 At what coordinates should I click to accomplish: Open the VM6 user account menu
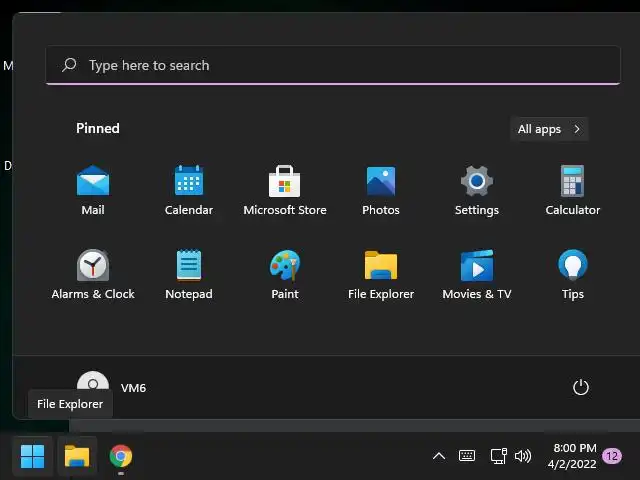[111, 387]
